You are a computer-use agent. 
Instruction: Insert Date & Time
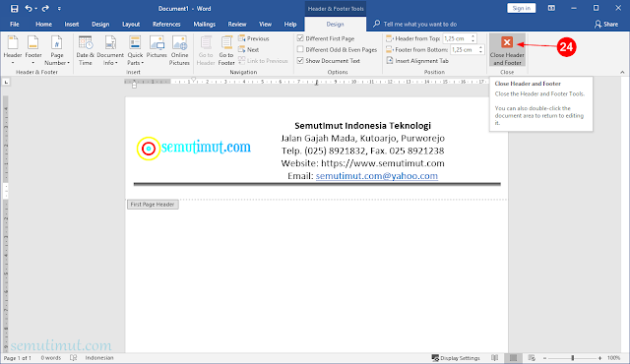[x=86, y=50]
